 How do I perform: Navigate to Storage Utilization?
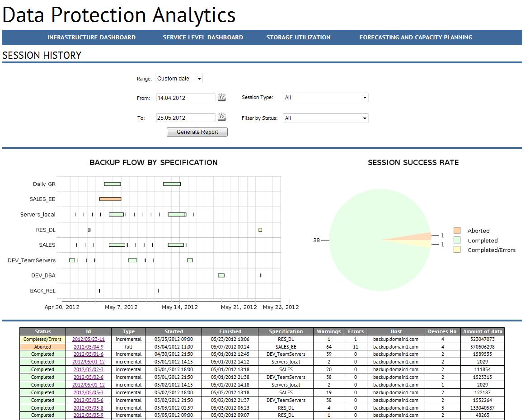[x=298, y=38]
